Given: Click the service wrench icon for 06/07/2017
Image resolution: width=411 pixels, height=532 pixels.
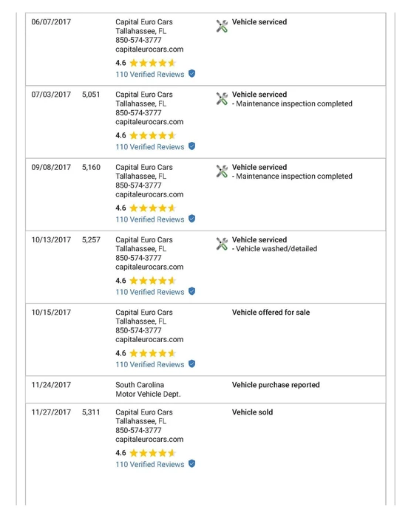Looking at the screenshot, I should (222, 26).
